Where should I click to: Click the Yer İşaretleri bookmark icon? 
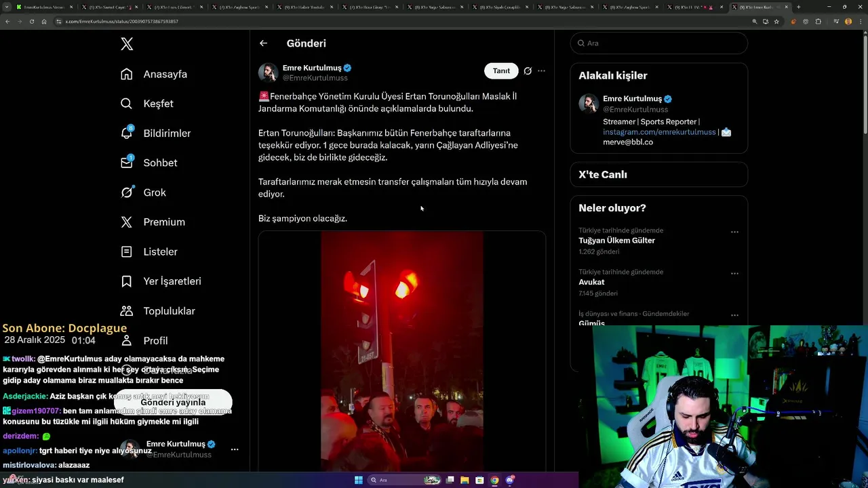click(x=127, y=281)
